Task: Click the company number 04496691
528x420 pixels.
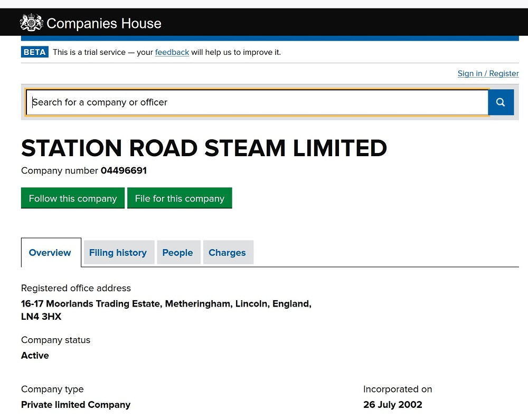Action: [x=124, y=170]
